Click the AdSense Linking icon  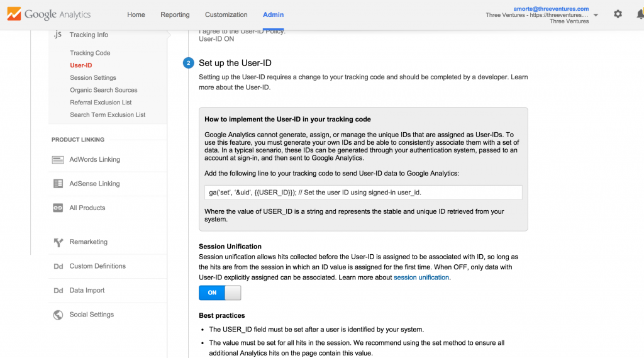(x=58, y=184)
